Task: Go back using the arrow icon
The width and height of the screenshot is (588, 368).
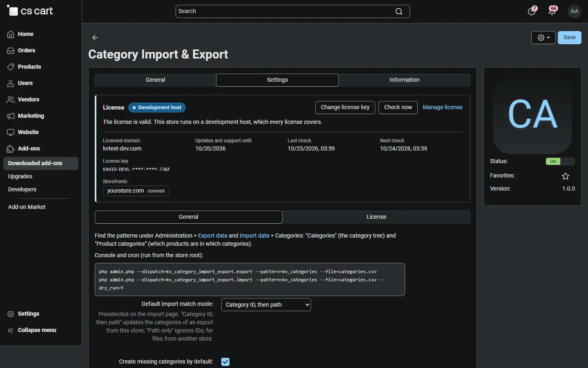Action: tap(95, 38)
